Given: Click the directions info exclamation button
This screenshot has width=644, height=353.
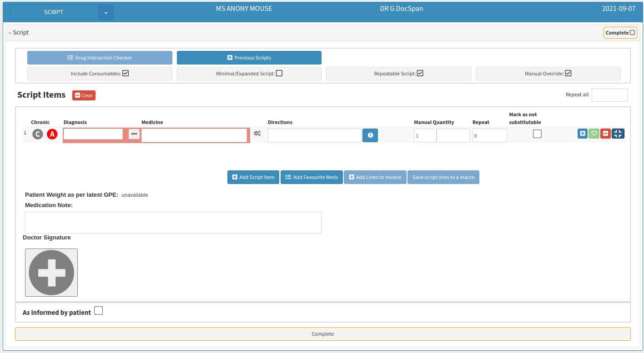Looking at the screenshot, I should [370, 135].
